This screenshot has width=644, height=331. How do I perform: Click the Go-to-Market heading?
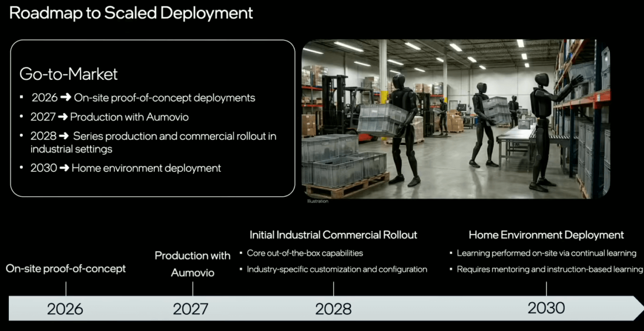[68, 74]
